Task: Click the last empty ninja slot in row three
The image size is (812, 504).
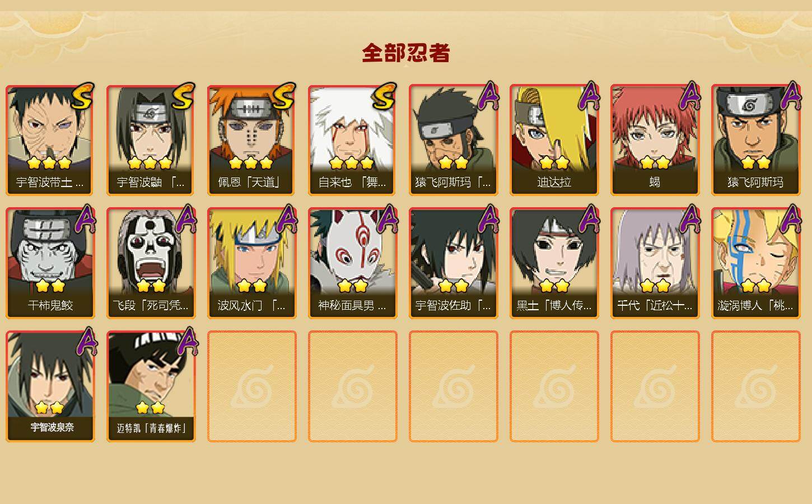Action: click(x=755, y=386)
